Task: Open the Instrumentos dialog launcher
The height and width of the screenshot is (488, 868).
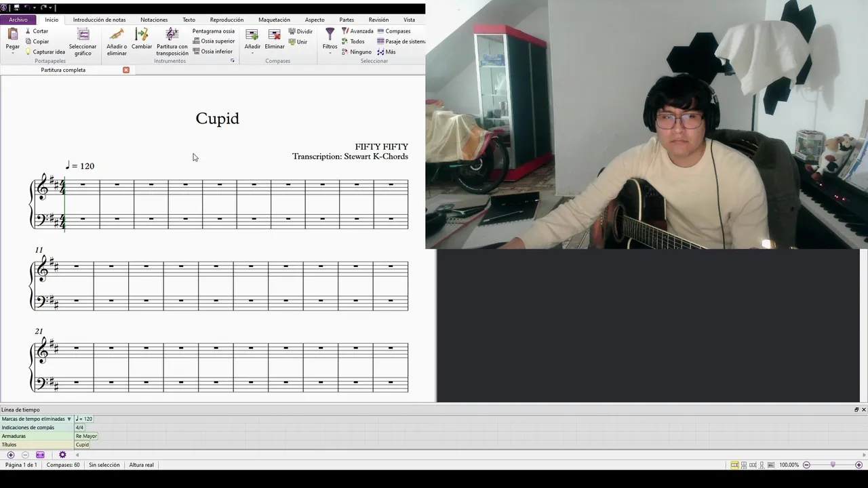Action: tap(233, 61)
